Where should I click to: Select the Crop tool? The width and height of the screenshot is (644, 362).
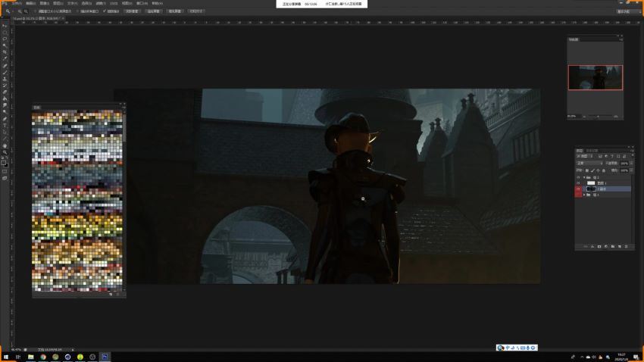click(5, 51)
